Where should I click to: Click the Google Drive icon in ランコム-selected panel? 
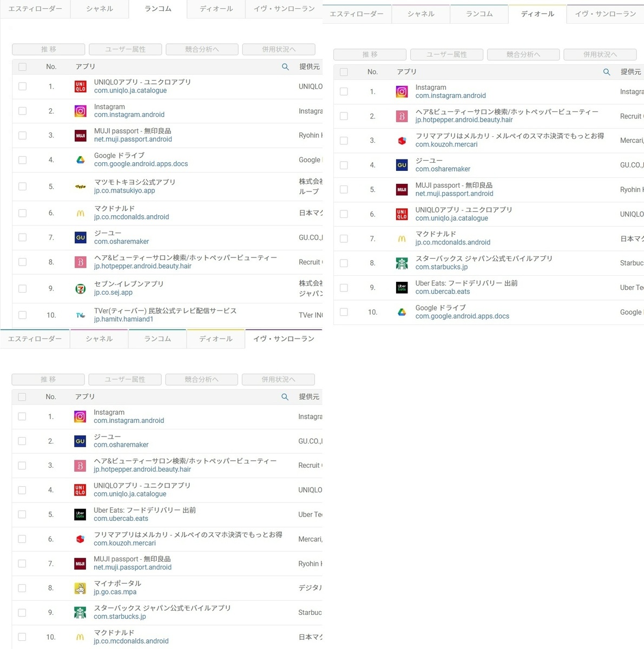tap(80, 160)
